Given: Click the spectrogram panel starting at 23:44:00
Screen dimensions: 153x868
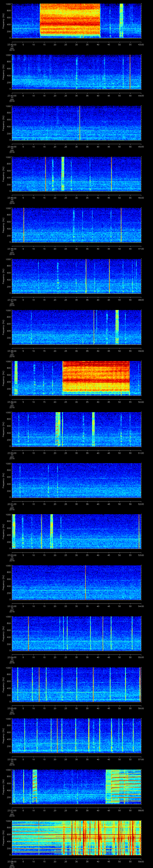Looking at the screenshot, I should pyautogui.click(x=76, y=123).
